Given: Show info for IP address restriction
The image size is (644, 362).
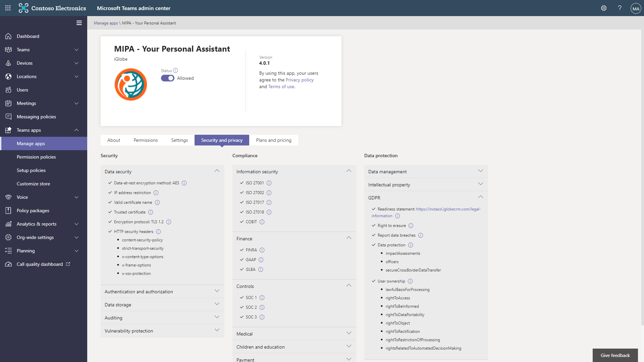Looking at the screenshot, I should click(x=156, y=193).
